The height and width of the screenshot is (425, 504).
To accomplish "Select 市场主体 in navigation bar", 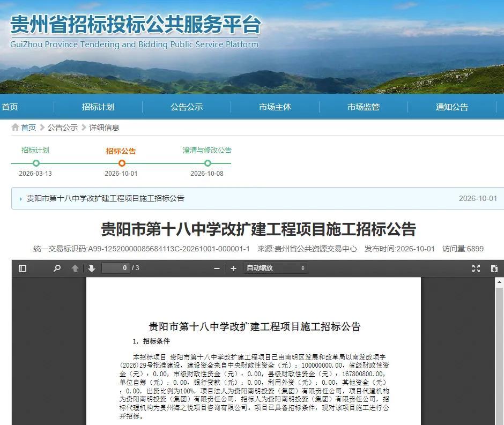I will [x=275, y=107].
